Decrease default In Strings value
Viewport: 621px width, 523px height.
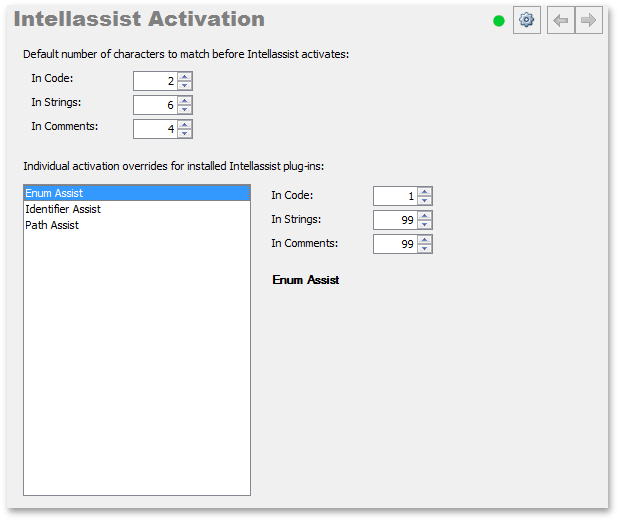[x=185, y=109]
